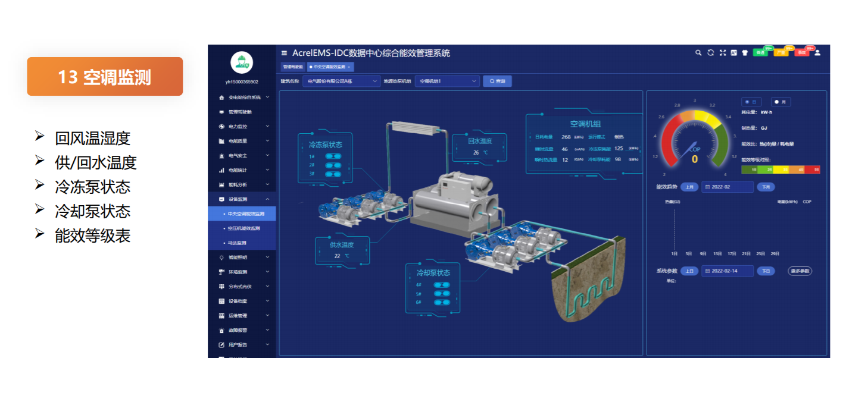Viewport: 868px width, 405px height.
Task: Toggle 冷却泵 4# switch
Action: pyautogui.click(x=441, y=285)
